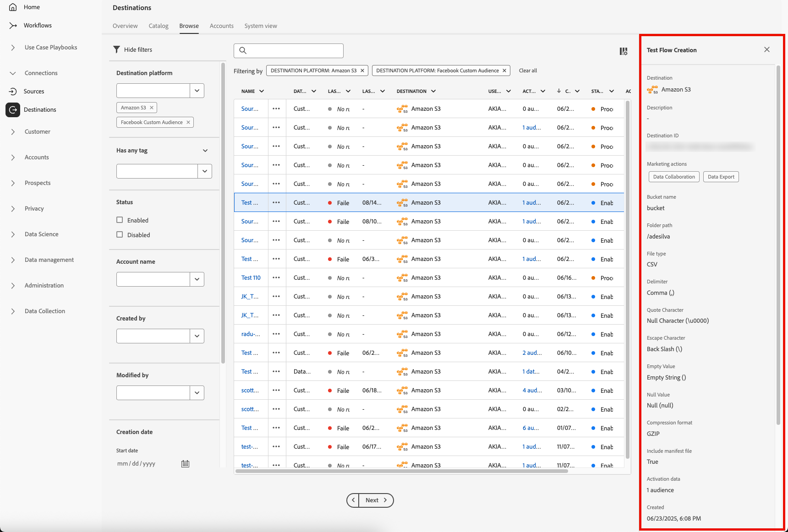This screenshot has width=788, height=532.
Task: Click the Next page button
Action: pos(377,500)
